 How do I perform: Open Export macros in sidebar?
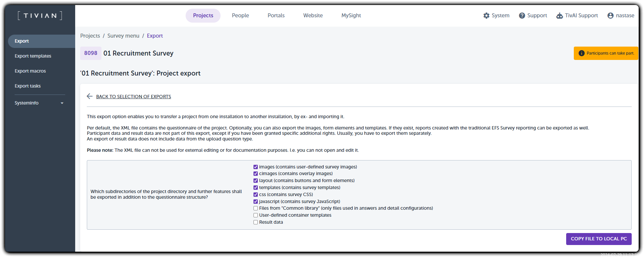click(30, 71)
